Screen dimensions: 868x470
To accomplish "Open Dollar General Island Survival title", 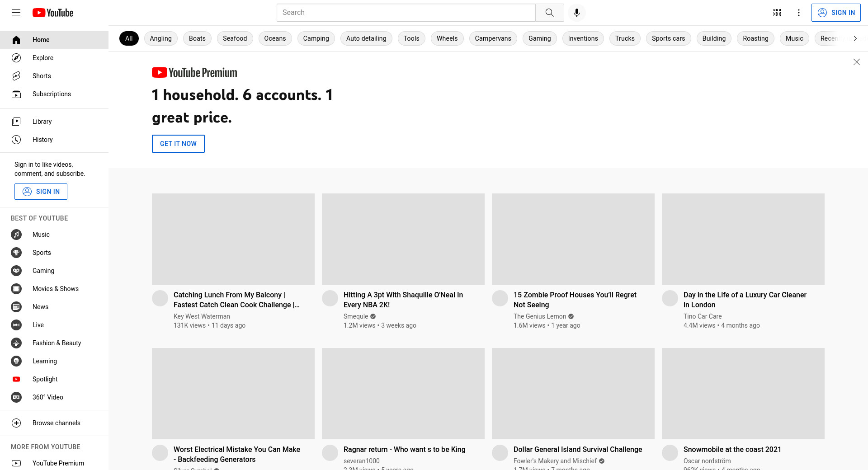I will point(578,449).
